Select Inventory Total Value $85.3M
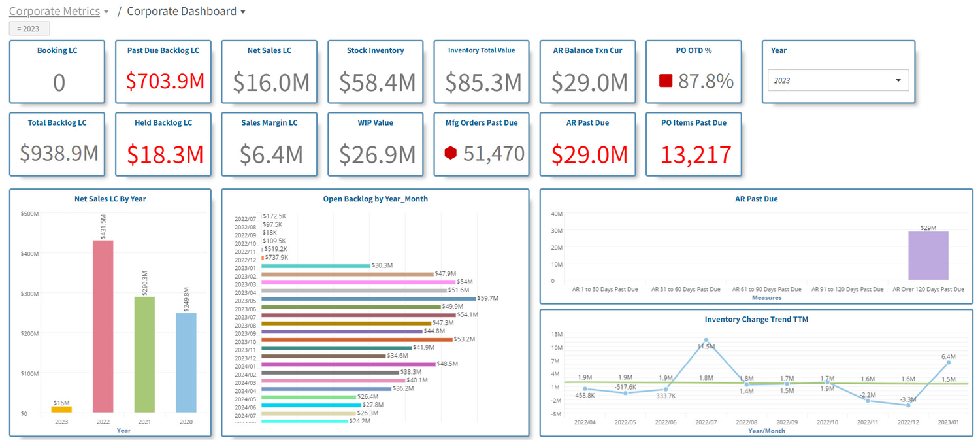 point(483,82)
